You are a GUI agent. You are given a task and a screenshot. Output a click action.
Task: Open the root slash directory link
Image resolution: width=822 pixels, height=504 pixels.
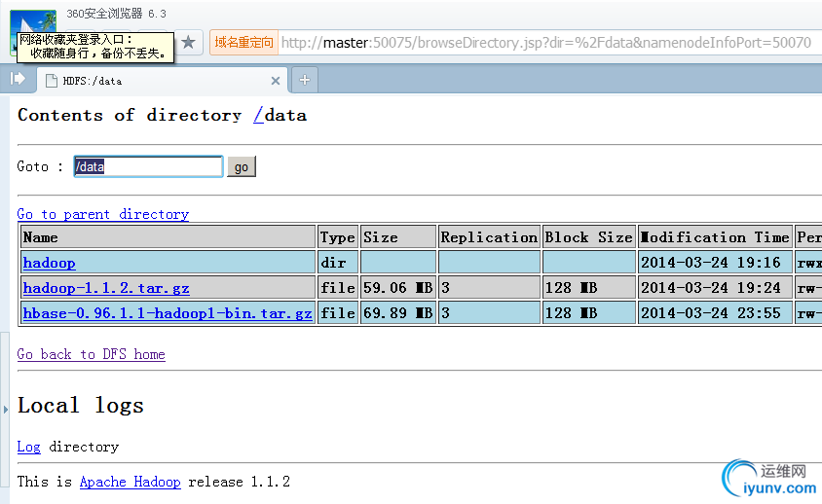tap(258, 115)
